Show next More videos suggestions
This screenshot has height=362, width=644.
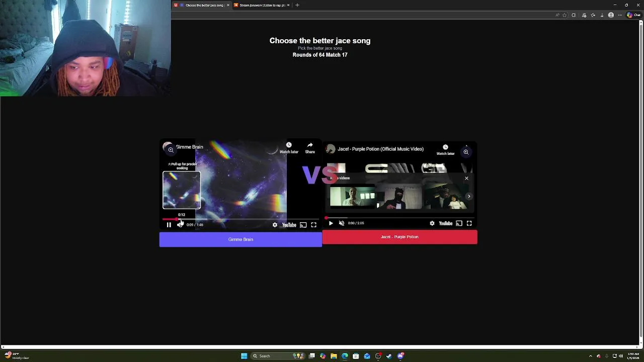tap(469, 197)
